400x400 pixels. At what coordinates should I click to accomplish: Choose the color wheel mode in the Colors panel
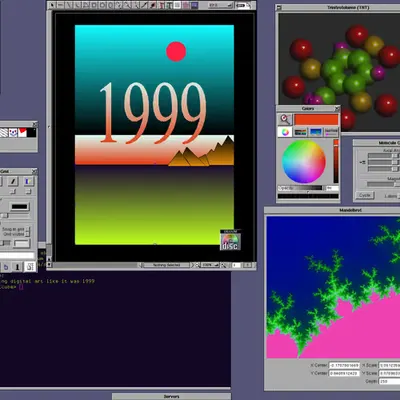click(x=285, y=132)
